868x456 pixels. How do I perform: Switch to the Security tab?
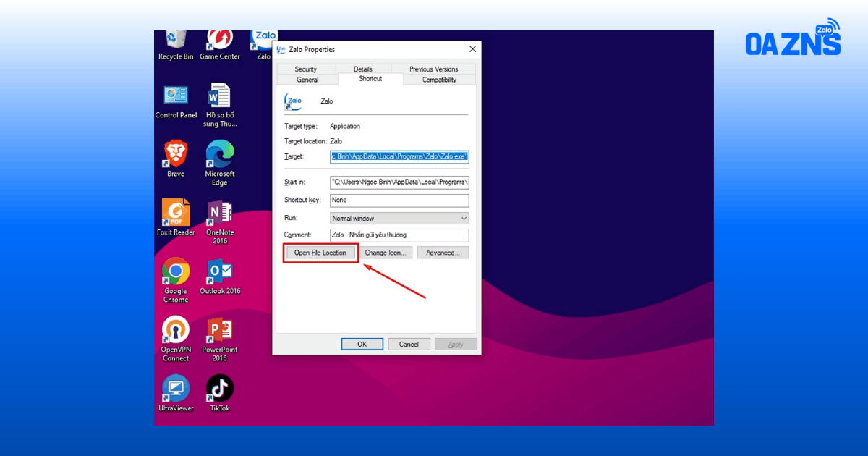(306, 69)
